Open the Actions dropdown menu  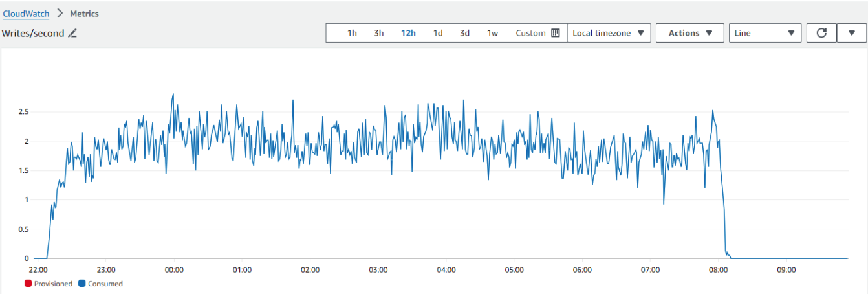coord(689,33)
